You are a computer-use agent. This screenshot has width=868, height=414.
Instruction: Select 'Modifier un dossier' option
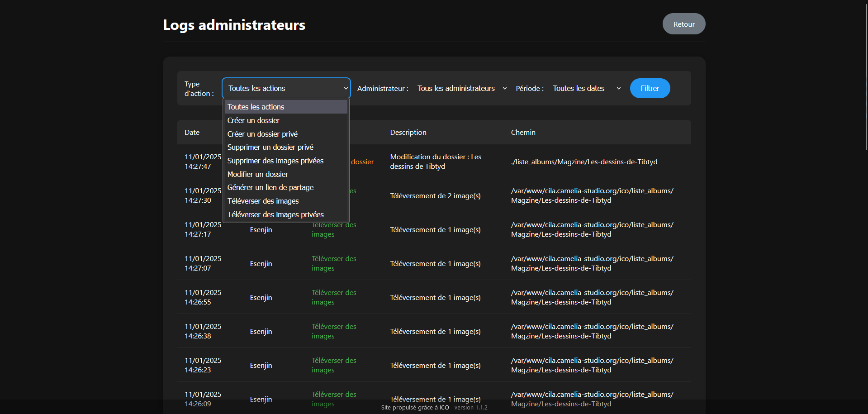coord(286,174)
